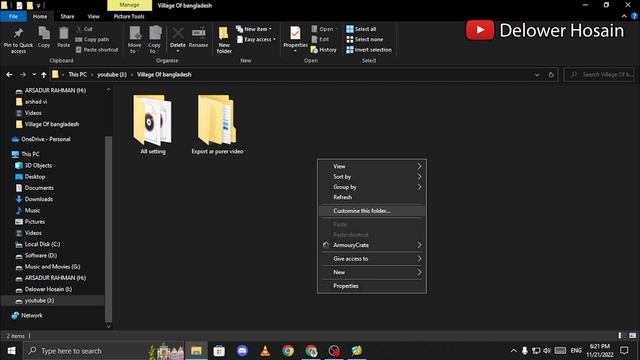Select Village Of bangladesh quick access item
The image size is (640, 360).
point(47,124)
